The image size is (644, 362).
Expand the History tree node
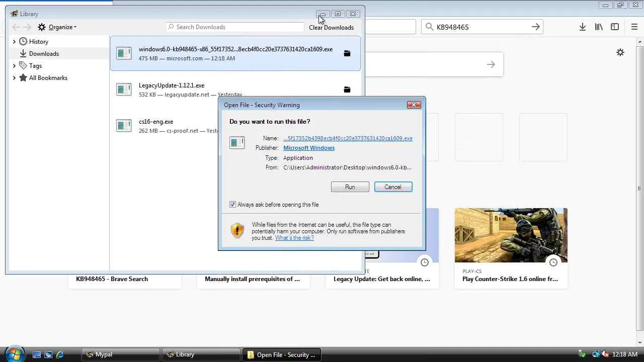click(14, 42)
